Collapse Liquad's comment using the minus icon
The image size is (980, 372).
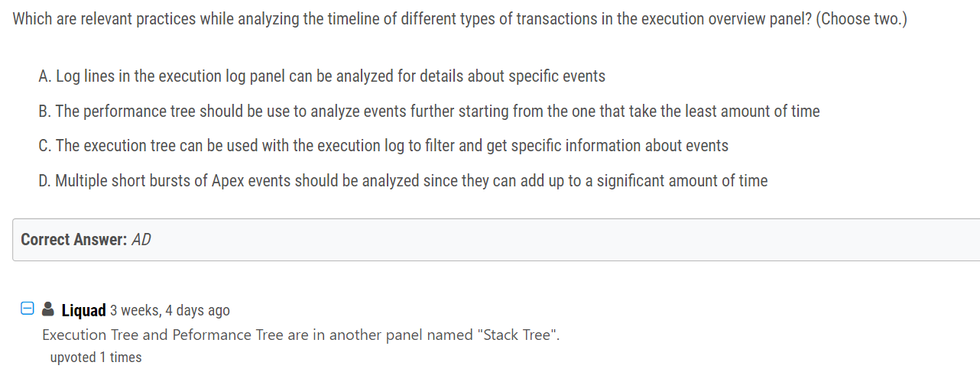(x=27, y=309)
